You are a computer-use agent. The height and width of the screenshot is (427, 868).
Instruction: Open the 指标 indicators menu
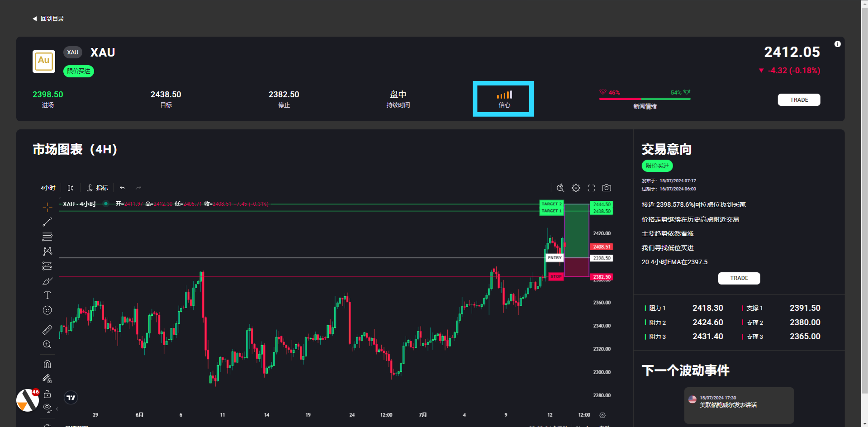98,188
